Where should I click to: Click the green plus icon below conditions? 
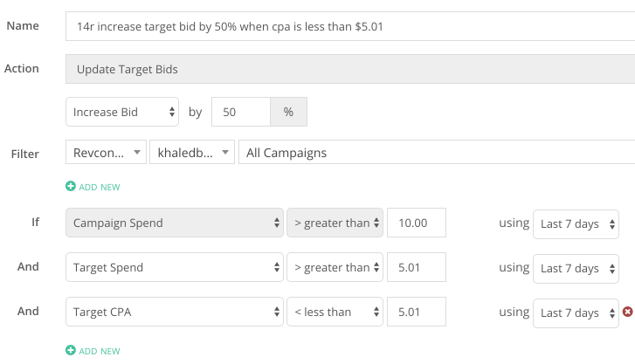[x=71, y=350]
